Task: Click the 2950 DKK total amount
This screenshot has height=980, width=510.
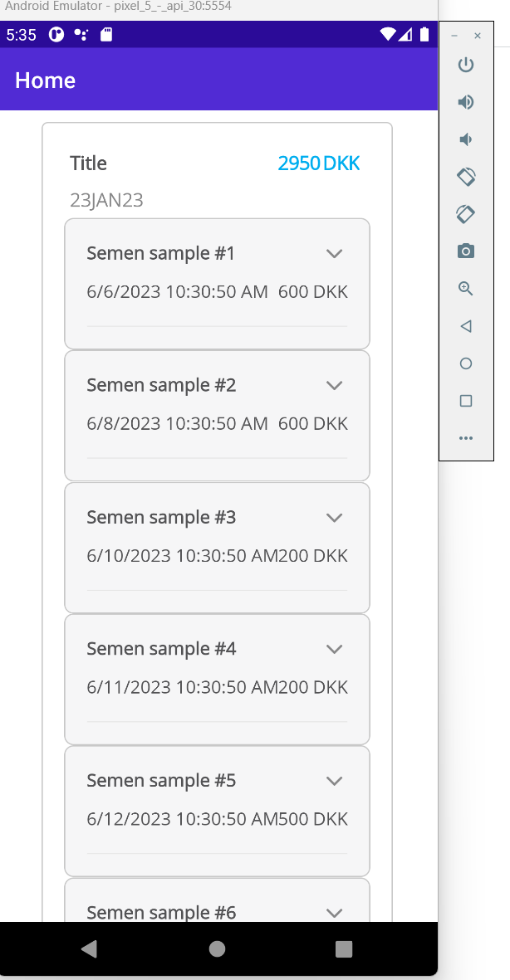Action: [318, 163]
